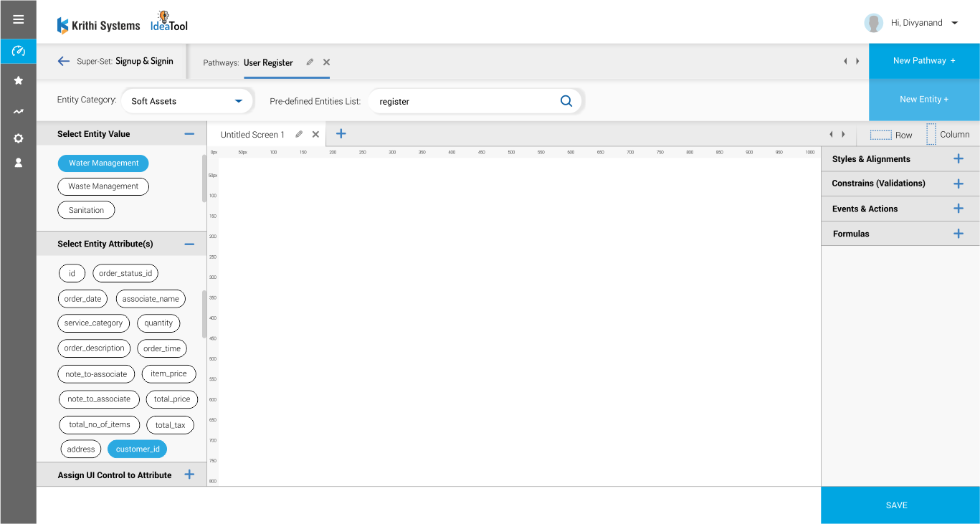
Task: Click the Entity Attributes list scrollbar
Action: pos(204,314)
